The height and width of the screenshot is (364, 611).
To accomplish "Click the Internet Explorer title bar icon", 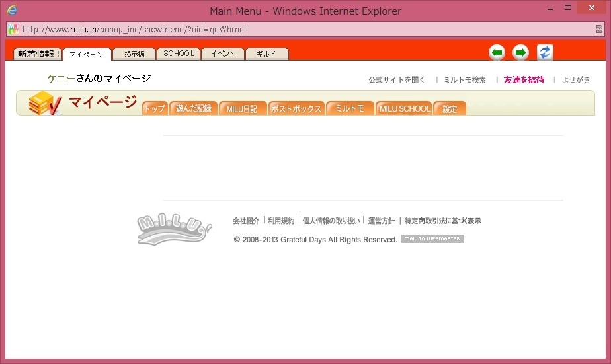I will coord(11,10).
